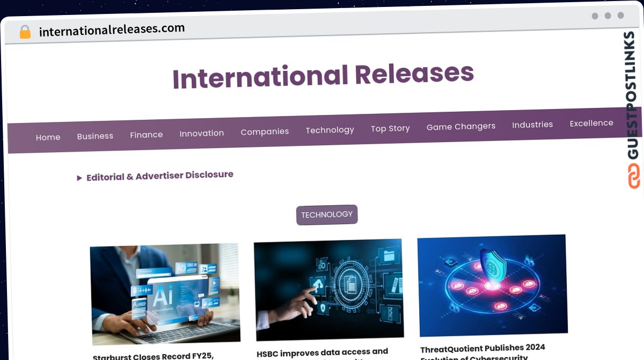Select the Industries menu item
Viewport: 644px width, 360px height.
pyautogui.click(x=532, y=125)
